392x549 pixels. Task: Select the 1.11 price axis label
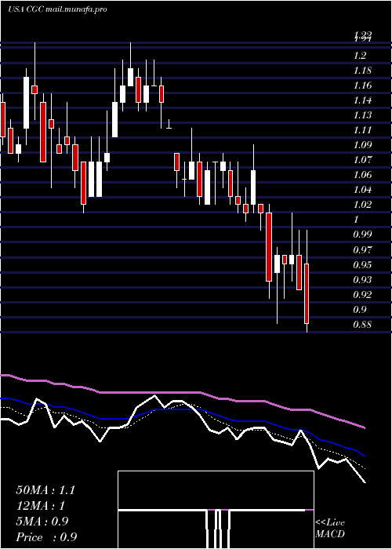(362, 131)
